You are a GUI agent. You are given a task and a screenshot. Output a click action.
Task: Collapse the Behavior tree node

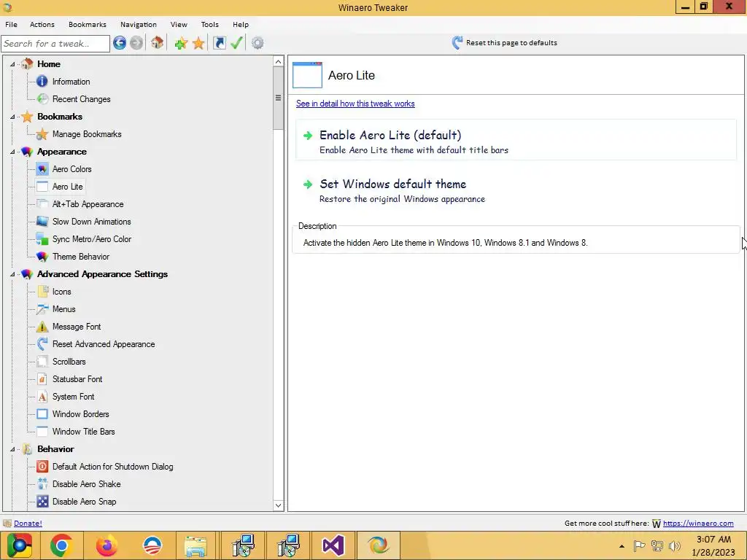tap(12, 449)
